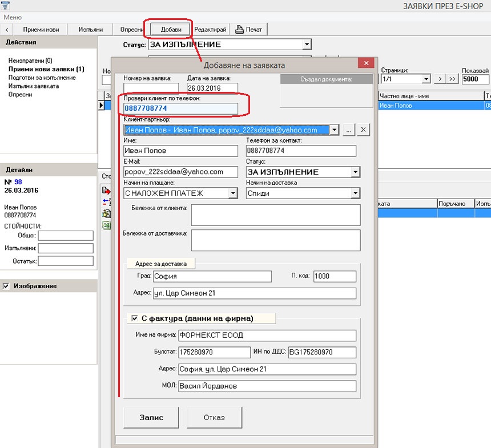Click Име на фирма field
Viewport: 491px width, 448px height.
tap(267, 336)
